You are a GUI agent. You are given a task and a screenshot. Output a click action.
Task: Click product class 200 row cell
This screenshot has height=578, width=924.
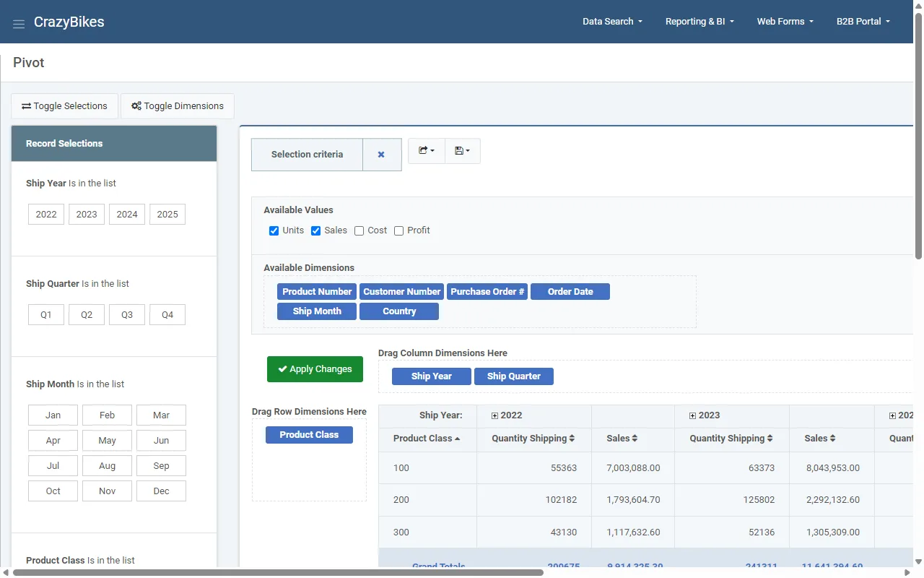point(427,500)
